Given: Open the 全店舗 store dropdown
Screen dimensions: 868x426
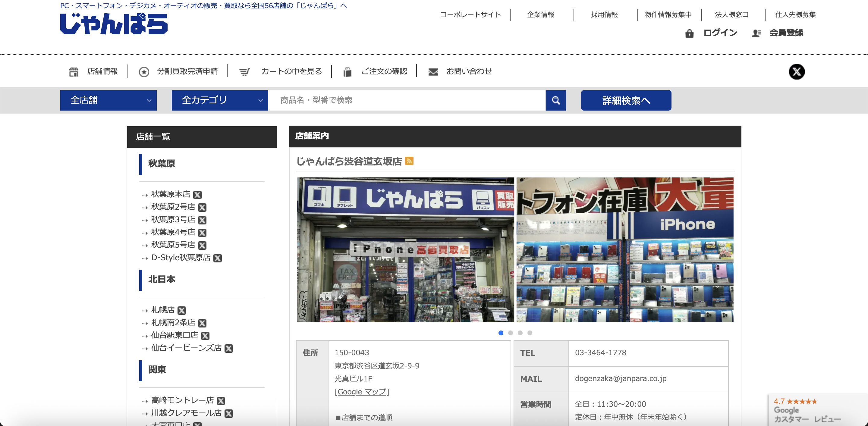Looking at the screenshot, I should point(108,100).
